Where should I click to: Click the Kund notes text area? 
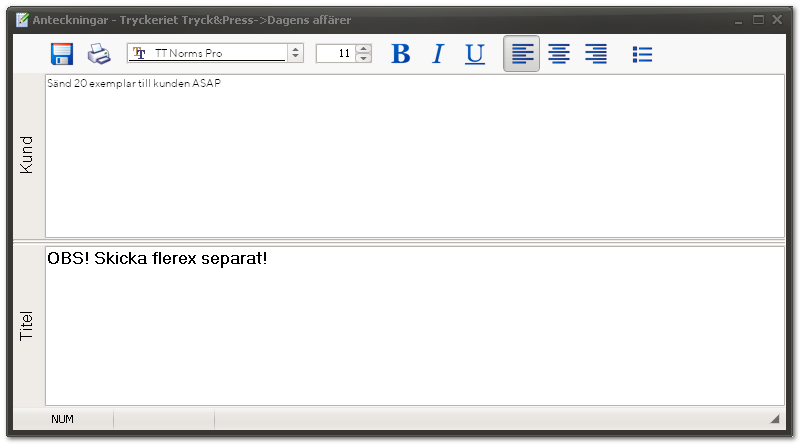tap(415, 156)
